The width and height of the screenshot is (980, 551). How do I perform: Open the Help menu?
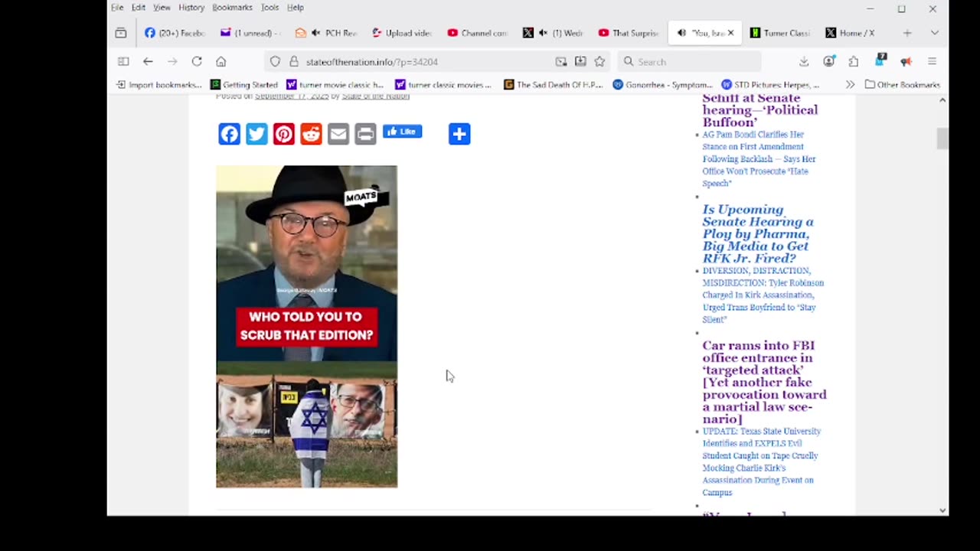tap(296, 8)
